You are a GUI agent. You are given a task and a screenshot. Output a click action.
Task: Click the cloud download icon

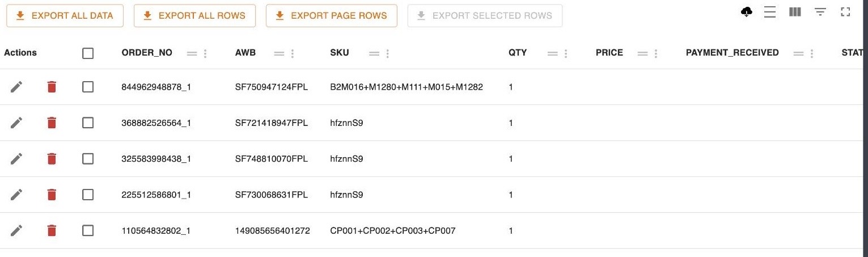(747, 12)
